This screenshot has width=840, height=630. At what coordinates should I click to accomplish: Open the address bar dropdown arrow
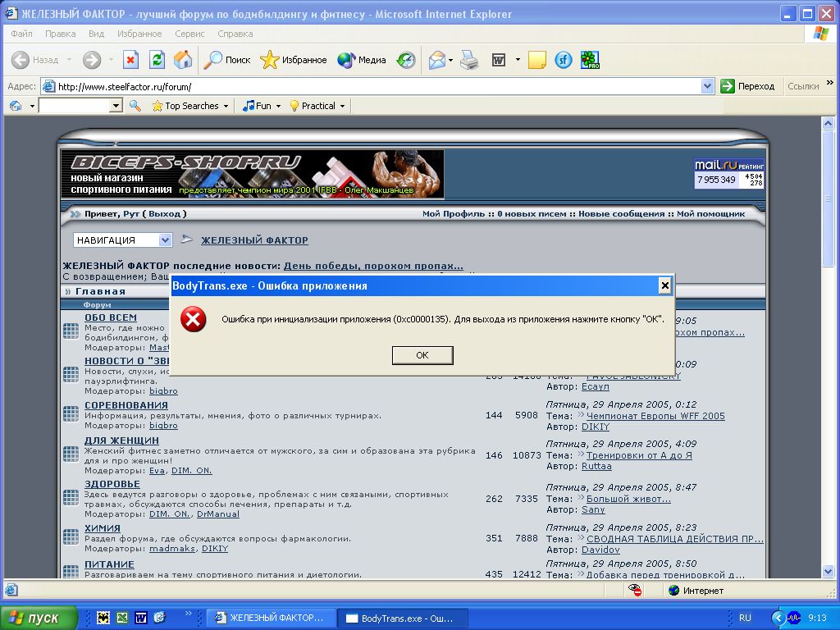click(708, 86)
